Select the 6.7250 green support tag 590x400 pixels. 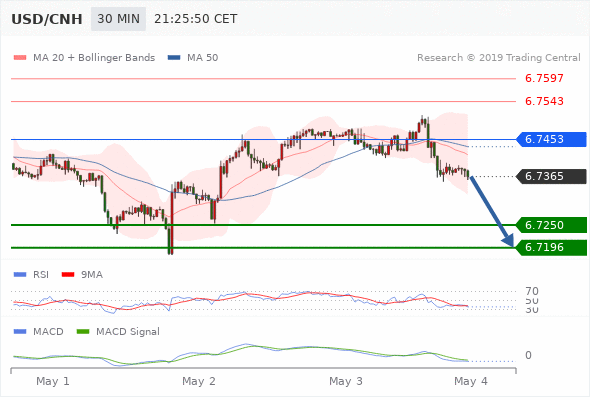pyautogui.click(x=551, y=225)
